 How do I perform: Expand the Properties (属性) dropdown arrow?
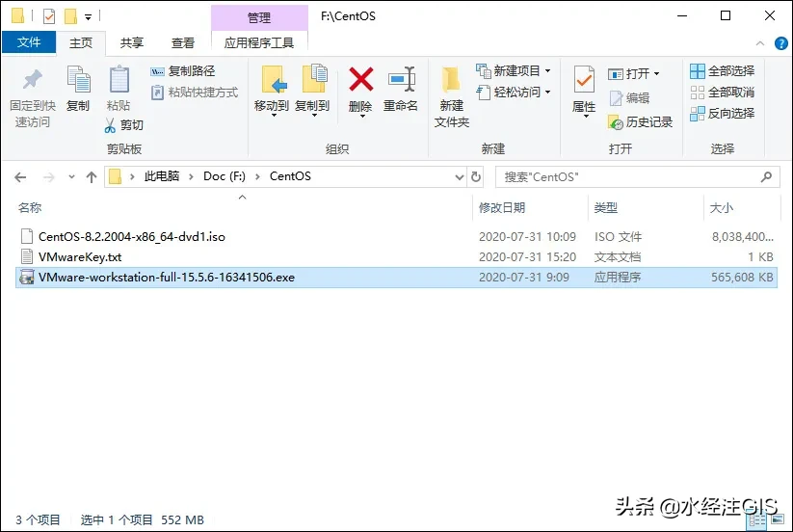(x=586, y=117)
